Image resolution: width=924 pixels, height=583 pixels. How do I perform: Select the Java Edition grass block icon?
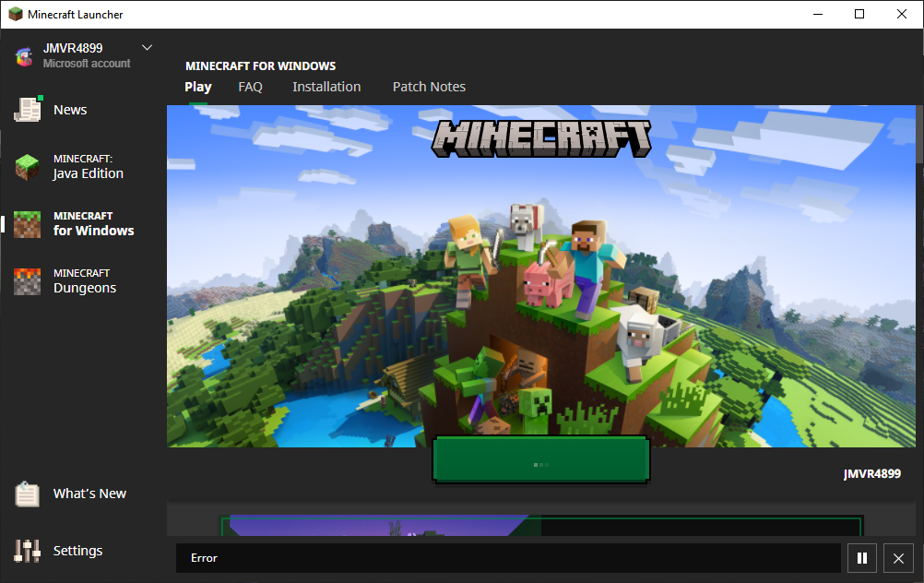27,167
